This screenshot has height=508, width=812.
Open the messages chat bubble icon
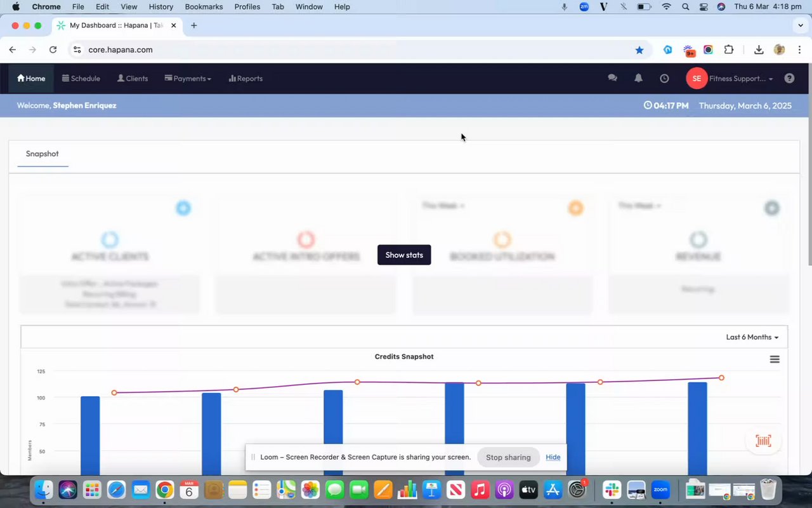(612, 78)
